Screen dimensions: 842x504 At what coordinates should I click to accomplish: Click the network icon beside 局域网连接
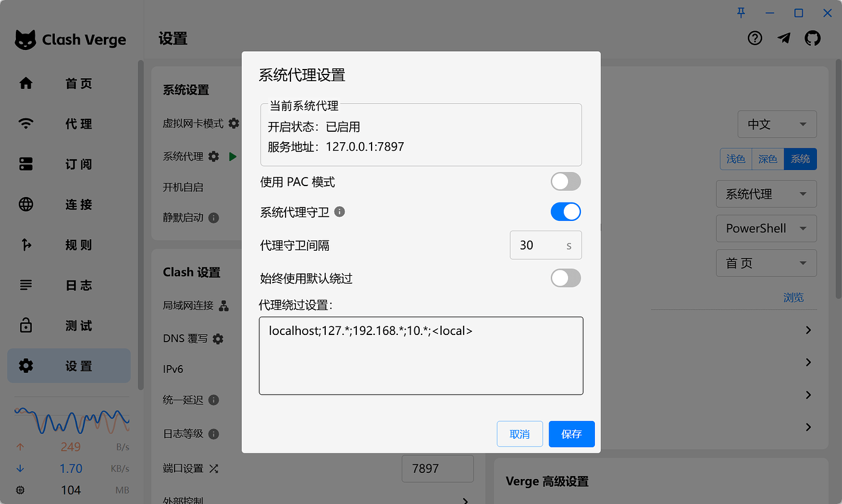[224, 306]
